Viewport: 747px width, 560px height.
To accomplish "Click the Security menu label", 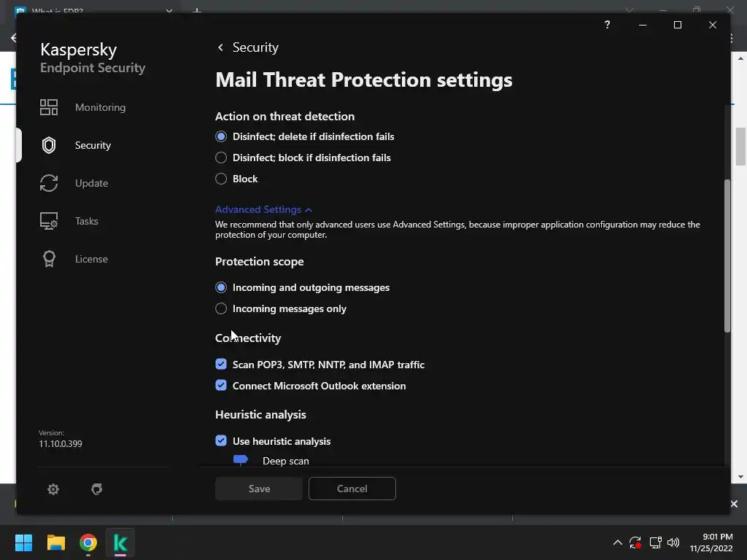I will pos(93,145).
